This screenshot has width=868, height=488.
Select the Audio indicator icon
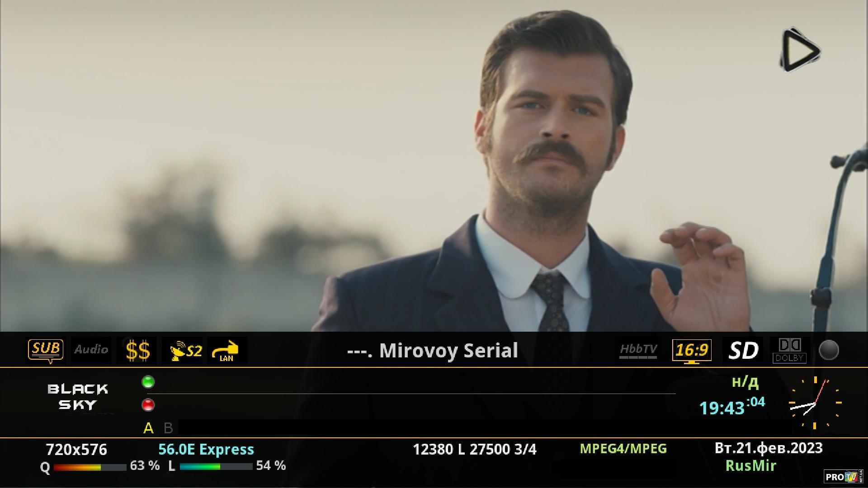(x=91, y=350)
